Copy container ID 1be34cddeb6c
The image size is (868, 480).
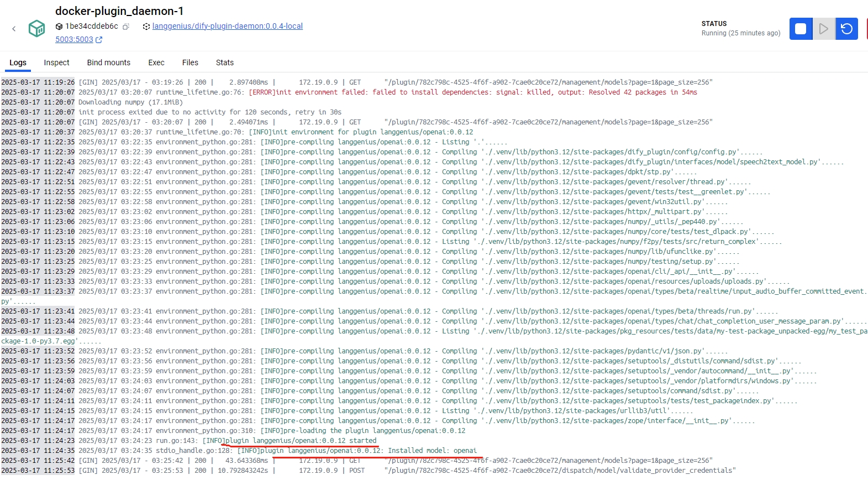pos(126,27)
